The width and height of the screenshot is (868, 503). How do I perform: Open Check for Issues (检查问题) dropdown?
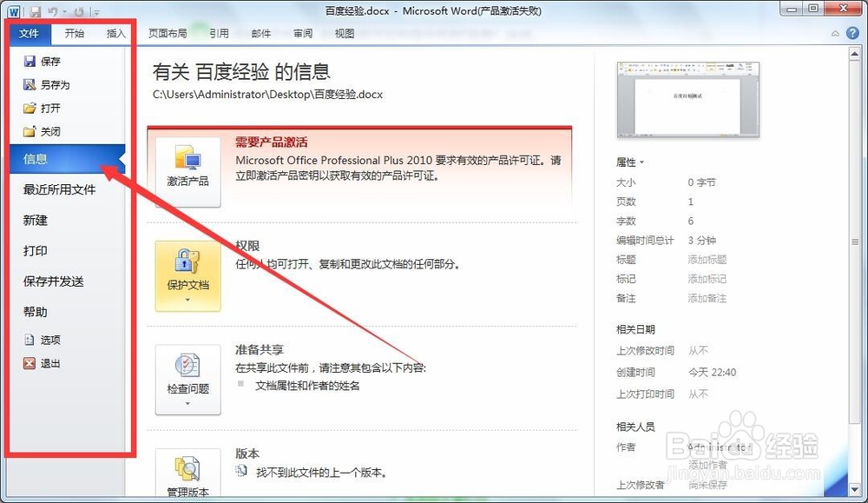pos(187,380)
